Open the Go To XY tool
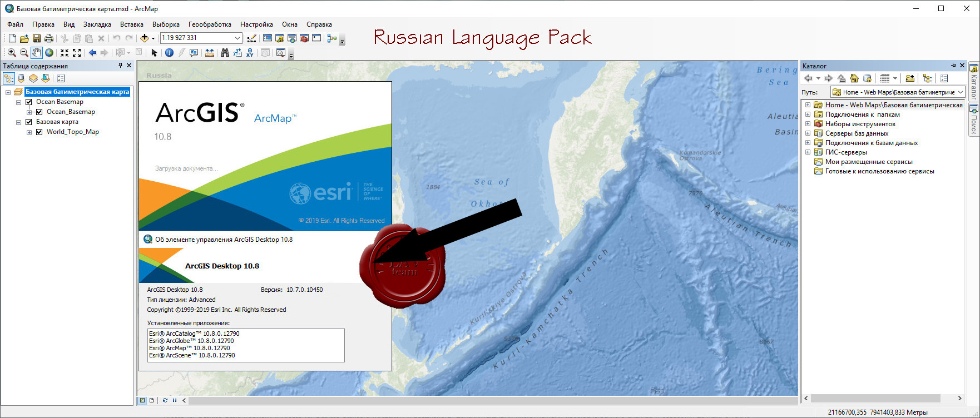Viewport: 980px width, 418px height. tap(250, 53)
